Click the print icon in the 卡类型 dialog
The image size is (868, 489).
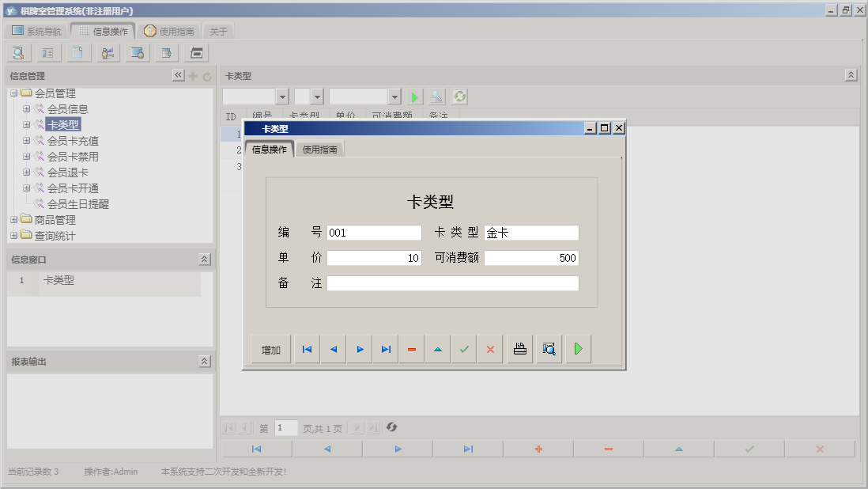519,348
